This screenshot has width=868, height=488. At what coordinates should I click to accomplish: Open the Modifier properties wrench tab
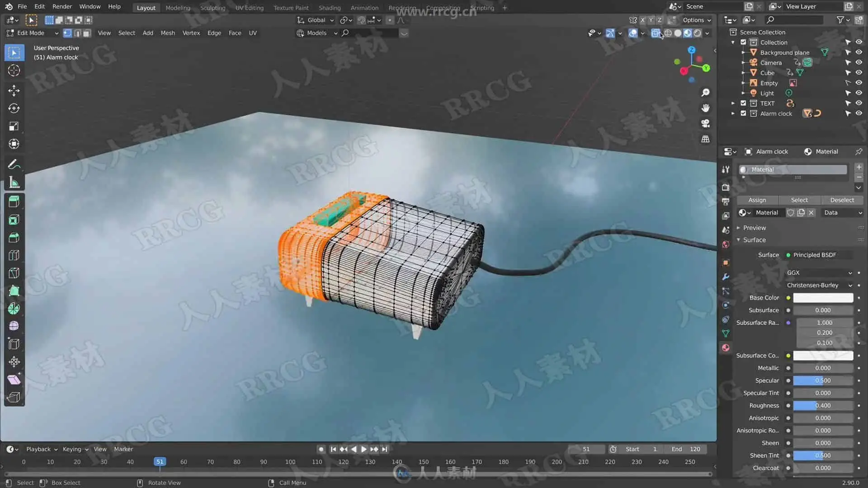click(726, 277)
